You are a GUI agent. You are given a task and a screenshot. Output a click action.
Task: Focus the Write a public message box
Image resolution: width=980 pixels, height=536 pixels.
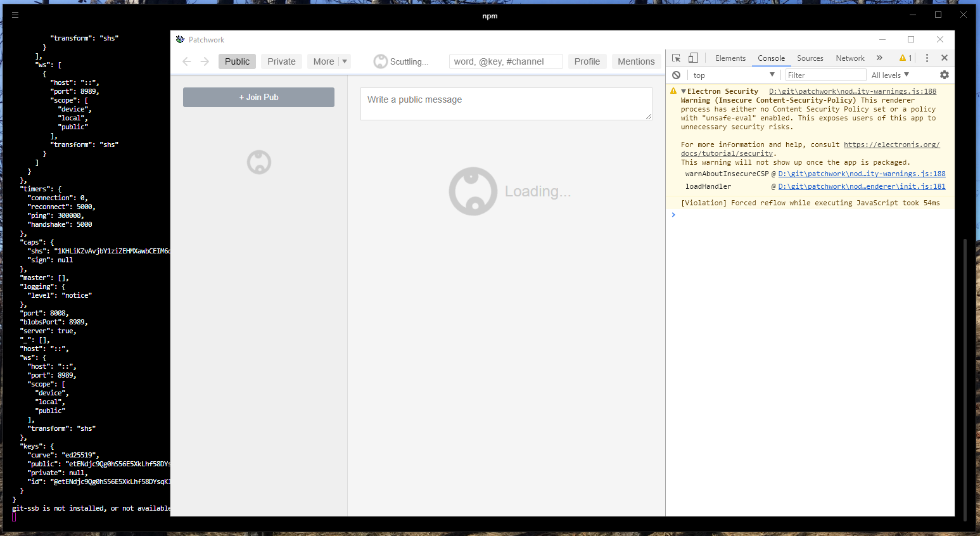pyautogui.click(x=506, y=104)
